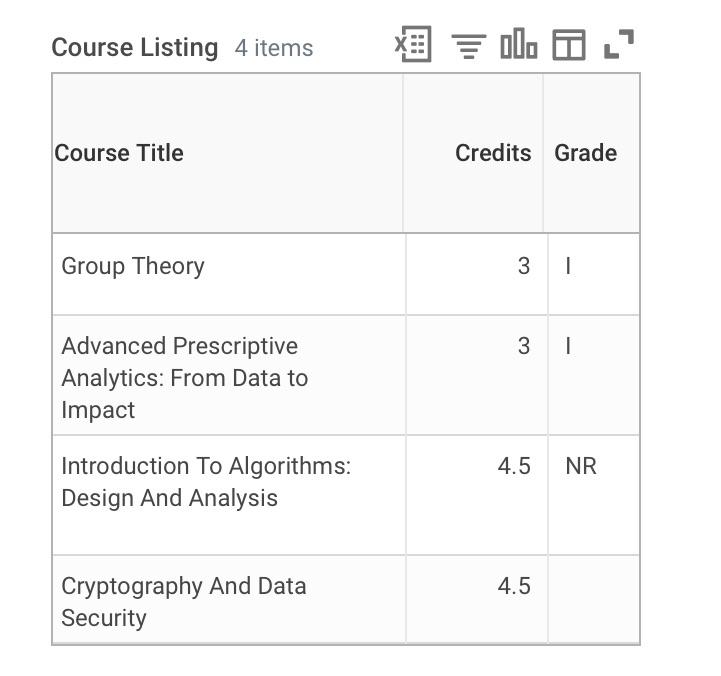Click the Course Listing heading

(x=134, y=47)
